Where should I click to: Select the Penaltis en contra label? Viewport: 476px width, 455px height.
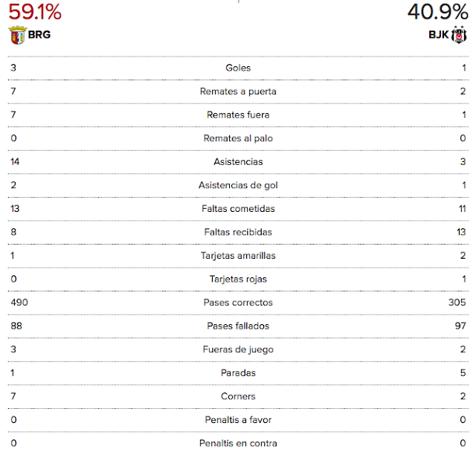pos(238,443)
